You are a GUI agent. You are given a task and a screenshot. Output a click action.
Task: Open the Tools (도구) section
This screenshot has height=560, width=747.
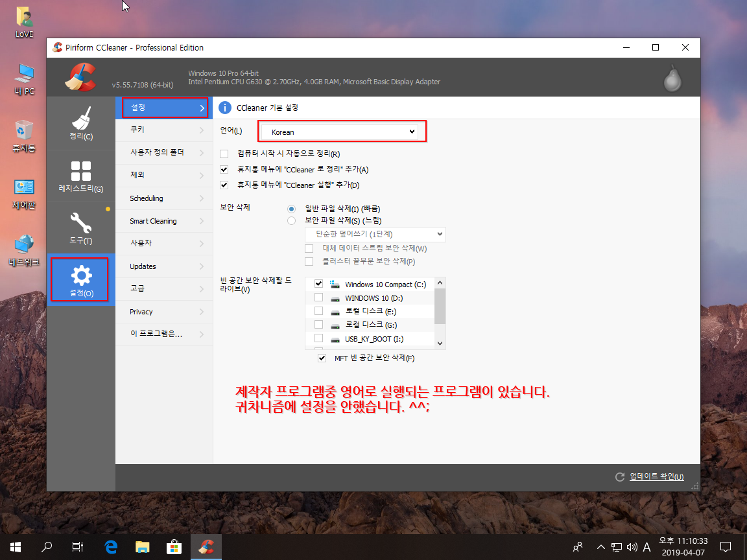click(x=81, y=228)
